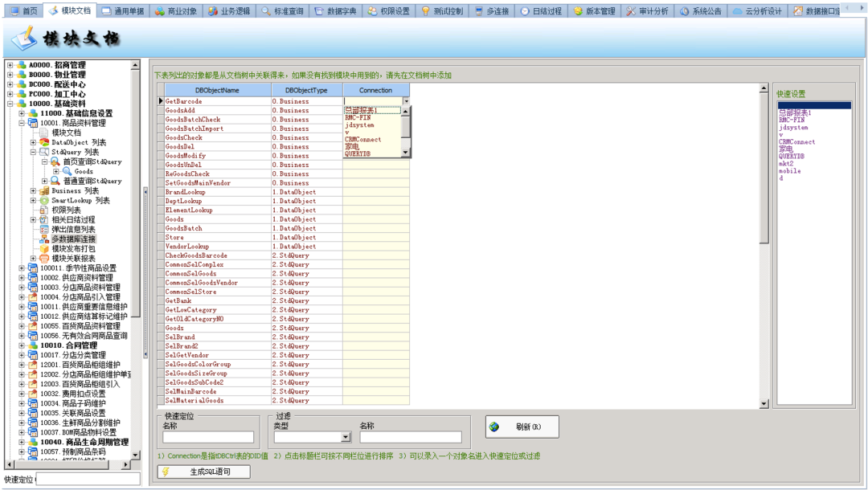The image size is (868, 490).
Task: Click the 普通查询StdQuery magnifier icon
Action: (55, 181)
